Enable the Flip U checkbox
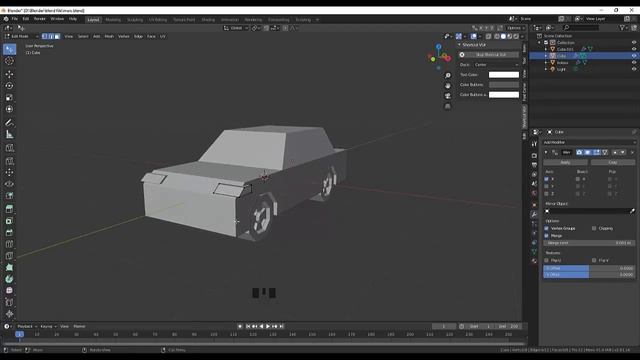The height and width of the screenshot is (360, 640). pos(547,260)
